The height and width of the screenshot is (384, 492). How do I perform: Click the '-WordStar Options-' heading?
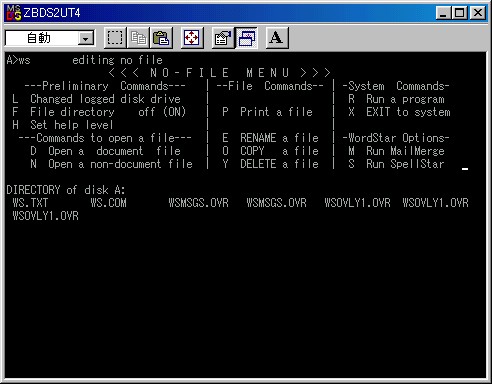click(396, 138)
